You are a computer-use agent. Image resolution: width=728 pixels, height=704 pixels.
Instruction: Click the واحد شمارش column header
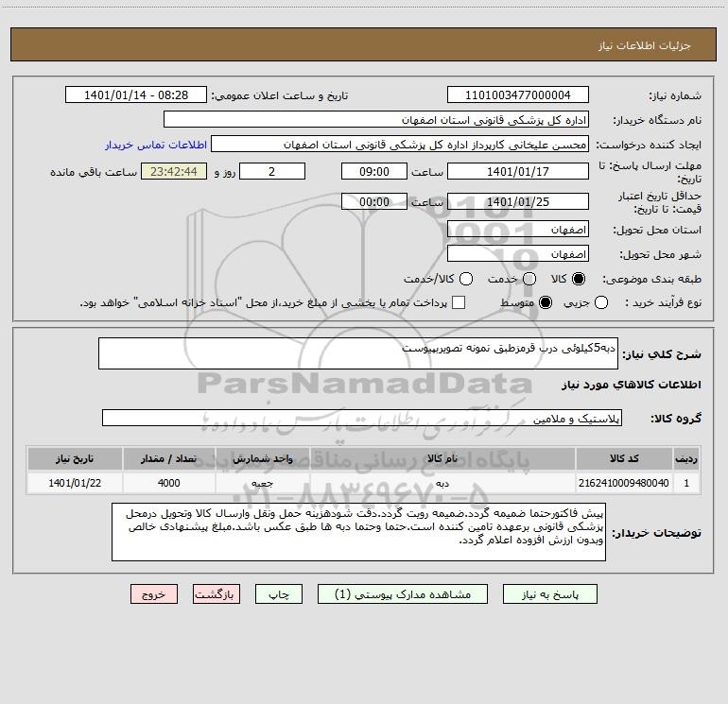click(262, 458)
